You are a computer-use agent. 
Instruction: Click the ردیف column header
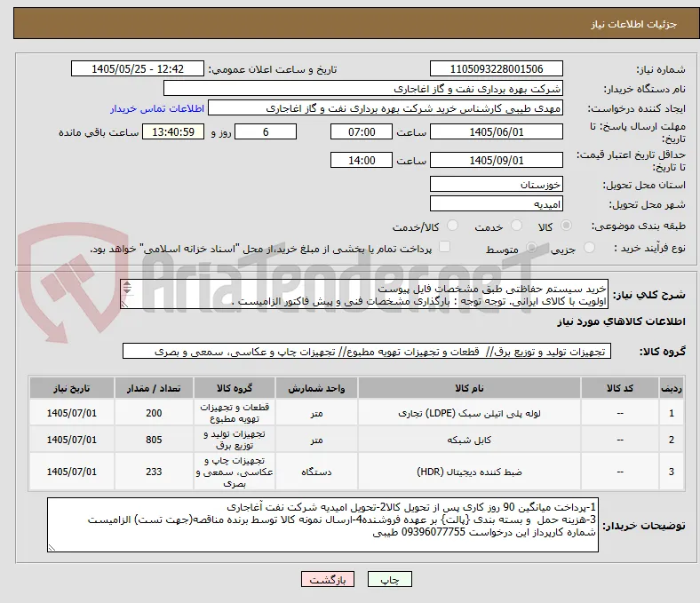[x=671, y=388]
